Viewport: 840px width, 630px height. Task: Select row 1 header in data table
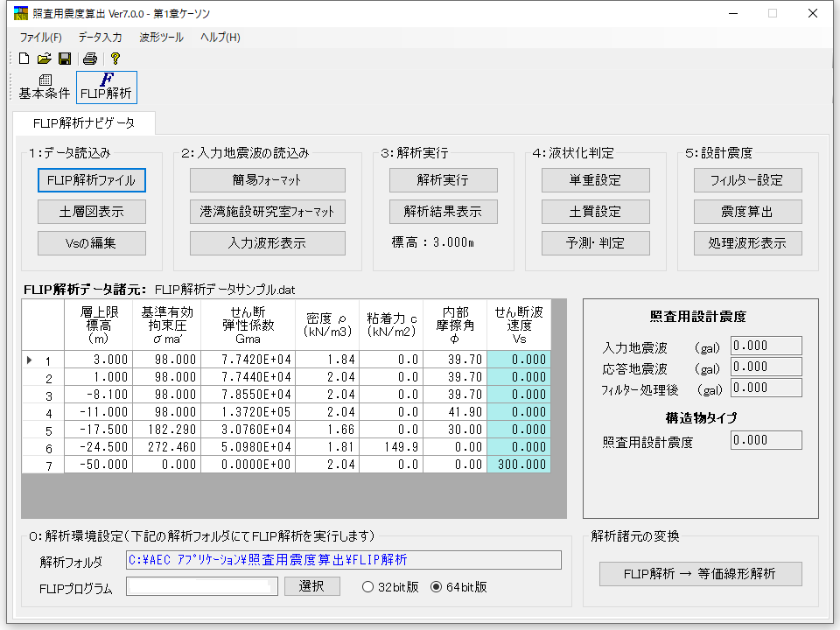point(43,360)
